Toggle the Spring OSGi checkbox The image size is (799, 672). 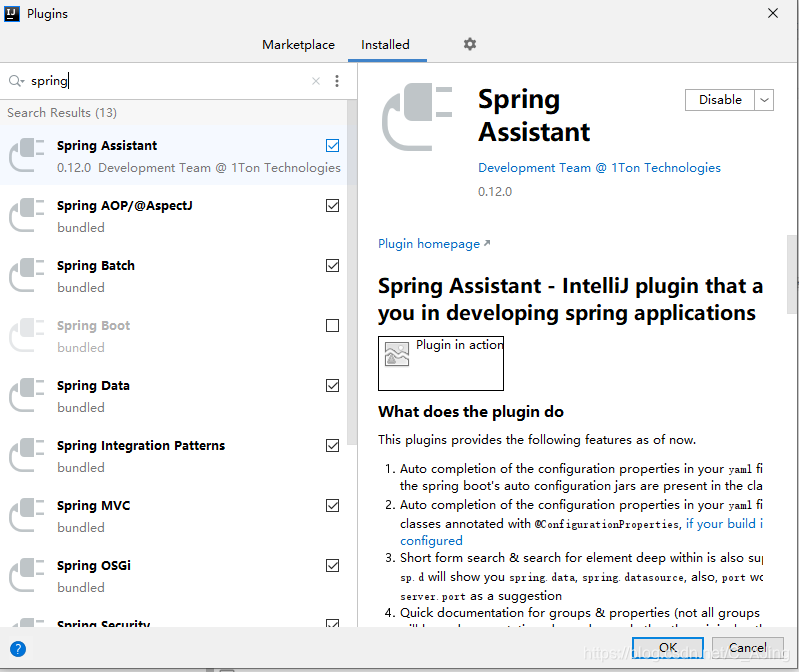[x=332, y=566]
